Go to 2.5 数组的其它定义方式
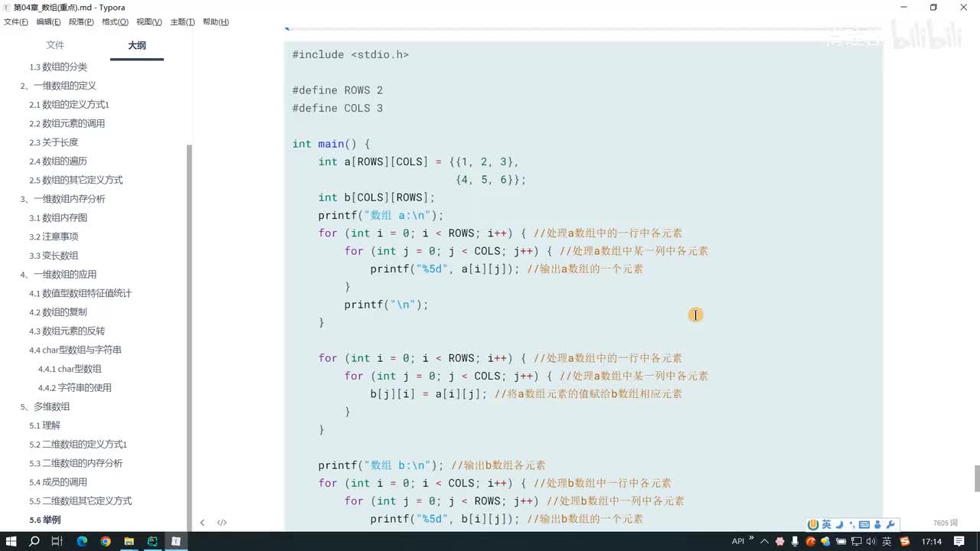980x551 pixels. coord(76,180)
